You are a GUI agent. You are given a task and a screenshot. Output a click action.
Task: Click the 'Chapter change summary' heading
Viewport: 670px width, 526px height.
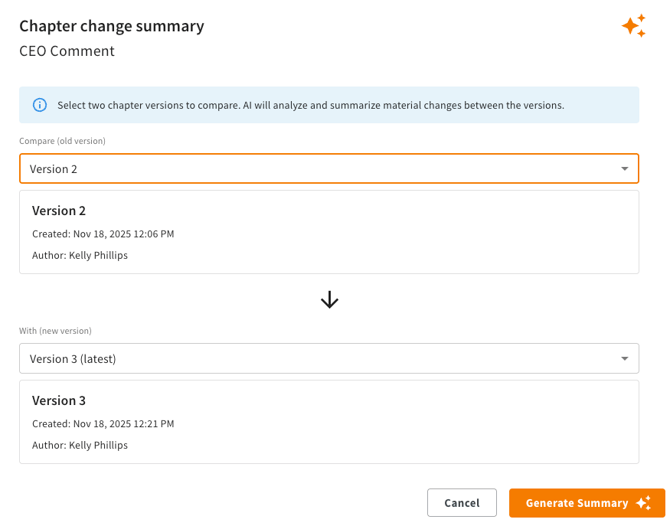(111, 26)
